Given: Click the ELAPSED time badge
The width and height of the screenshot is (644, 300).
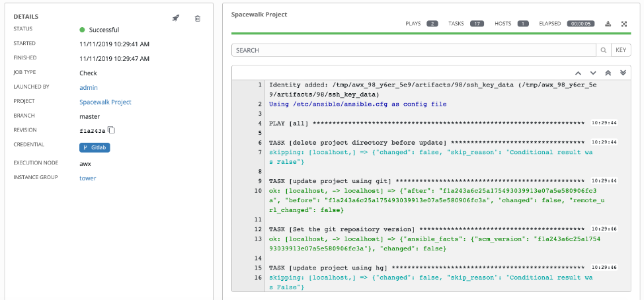Looking at the screenshot, I should pyautogui.click(x=581, y=24).
